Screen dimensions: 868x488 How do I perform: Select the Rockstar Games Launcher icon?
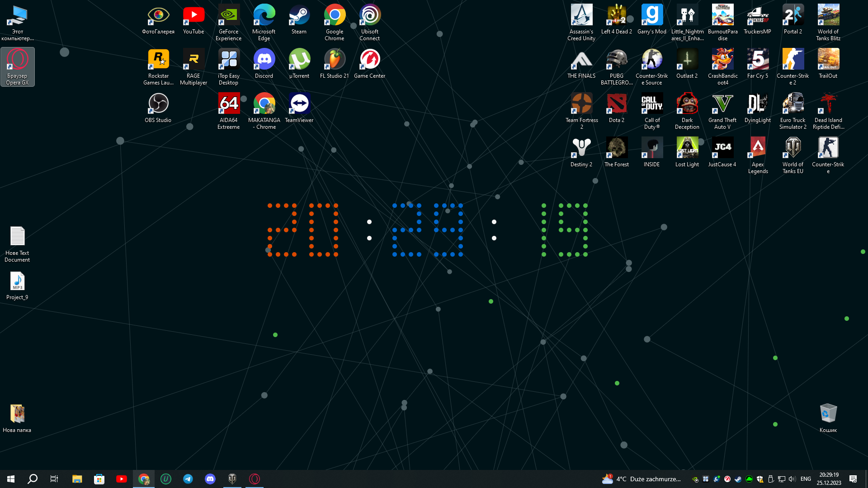(158, 60)
